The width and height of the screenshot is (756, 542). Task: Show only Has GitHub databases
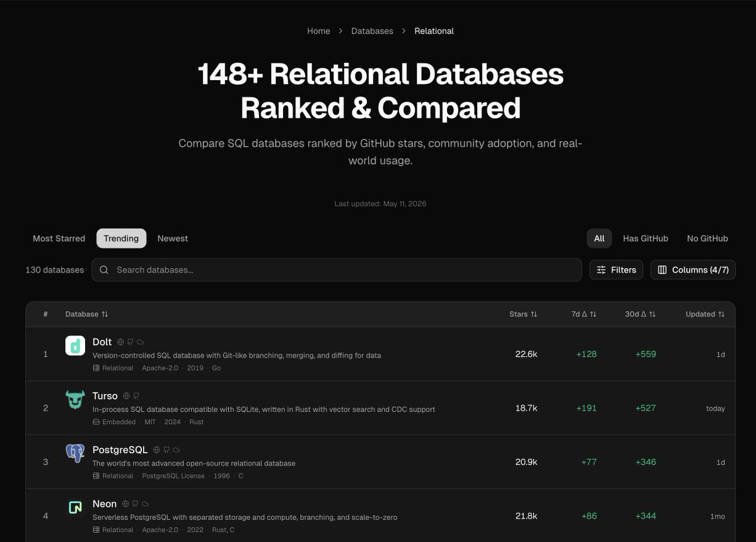tap(646, 238)
